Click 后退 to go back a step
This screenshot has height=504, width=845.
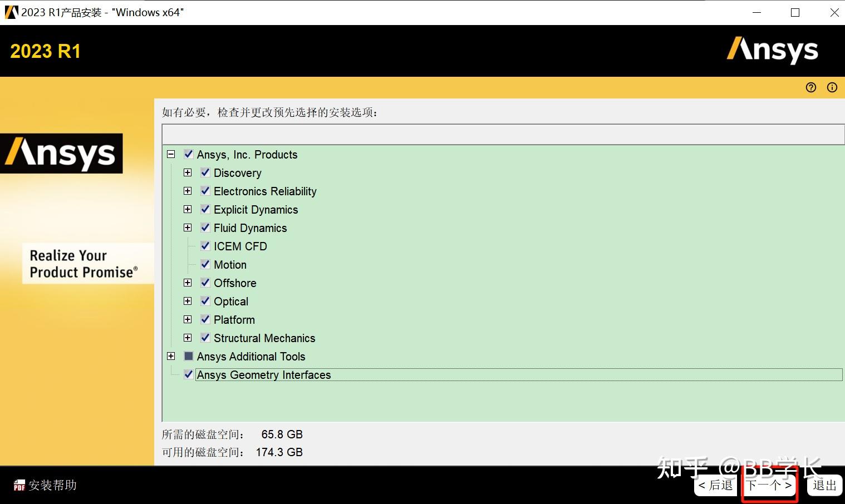coord(715,485)
